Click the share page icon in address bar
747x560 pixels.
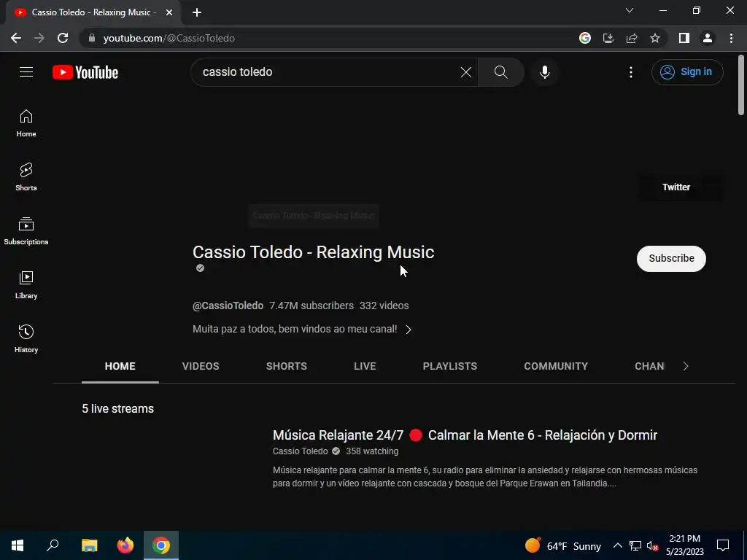632,38
